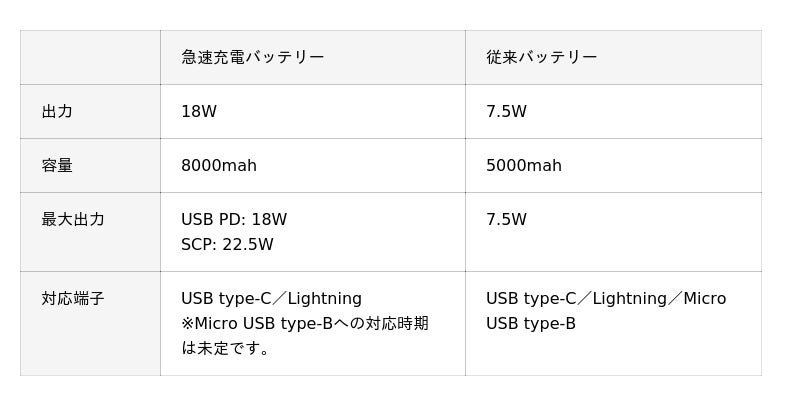The height and width of the screenshot is (406, 800).
Task: Click 7.5W in the 最大出力 row
Action: [x=506, y=219]
